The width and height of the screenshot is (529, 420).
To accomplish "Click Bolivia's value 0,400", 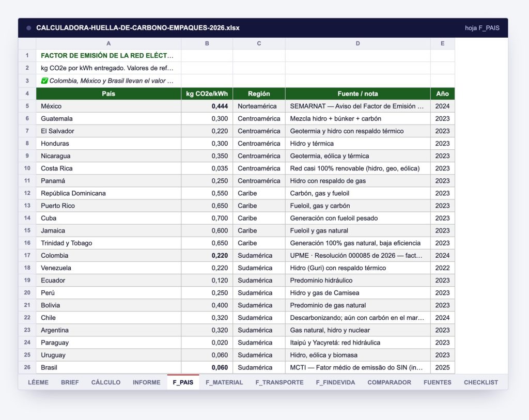I will pyautogui.click(x=207, y=305).
